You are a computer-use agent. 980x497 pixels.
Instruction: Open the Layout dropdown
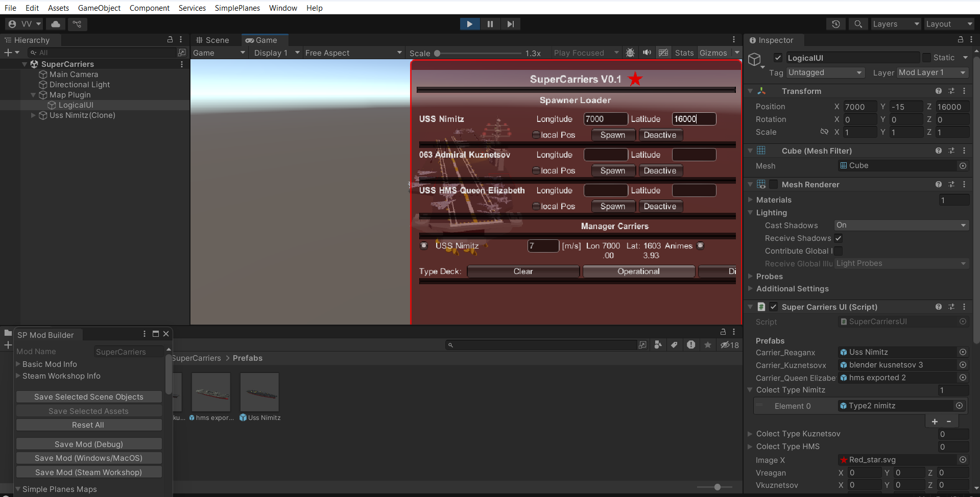pyautogui.click(x=949, y=24)
